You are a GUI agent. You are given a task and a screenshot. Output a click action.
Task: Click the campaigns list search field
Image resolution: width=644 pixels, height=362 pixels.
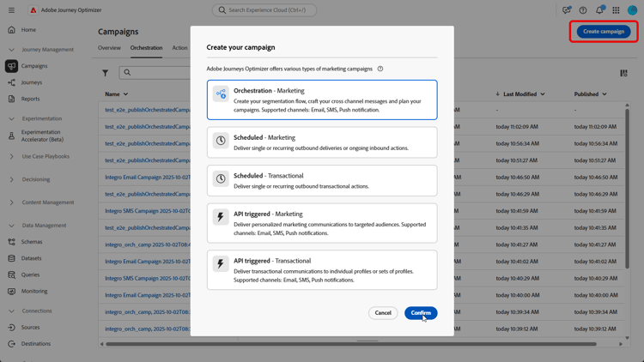[x=155, y=73]
